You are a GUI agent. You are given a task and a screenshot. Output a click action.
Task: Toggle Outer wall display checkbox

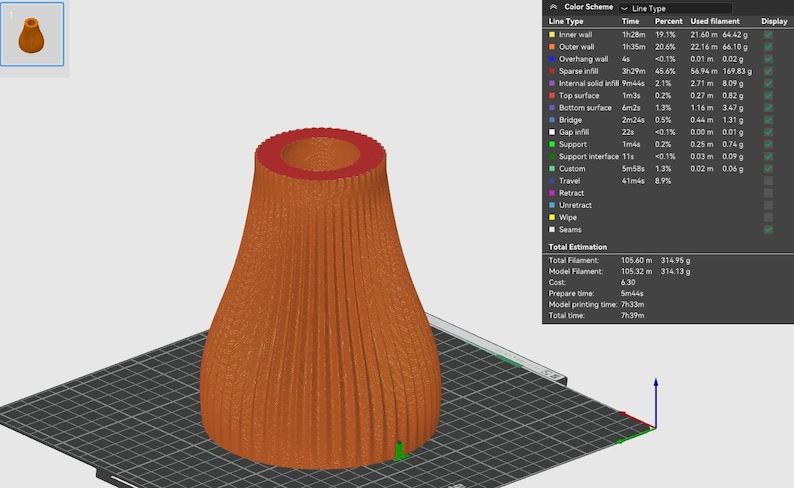[x=768, y=47]
